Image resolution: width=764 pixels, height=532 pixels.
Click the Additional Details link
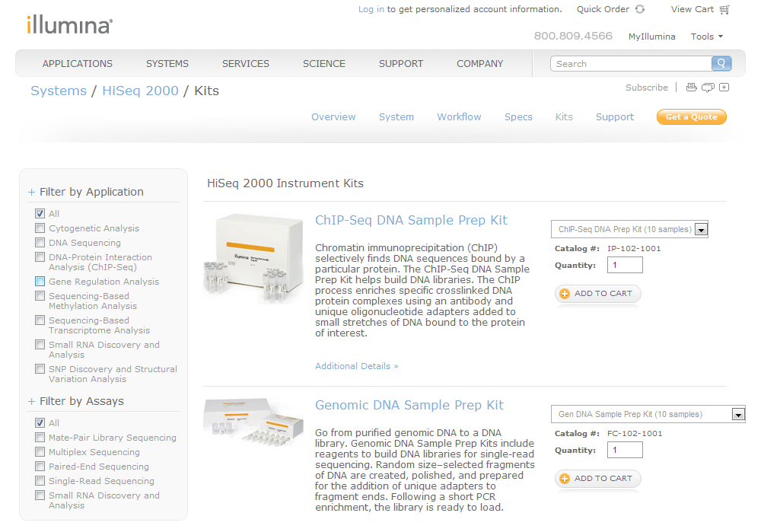pyautogui.click(x=357, y=366)
